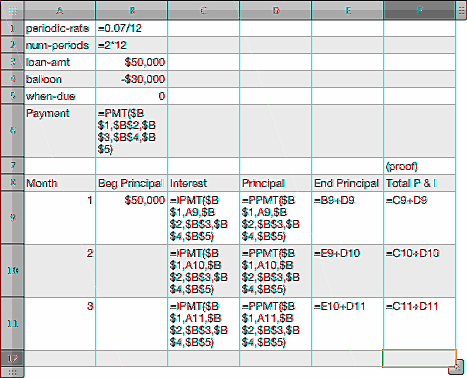
Task: Select row 9 header
Action: click(x=12, y=218)
